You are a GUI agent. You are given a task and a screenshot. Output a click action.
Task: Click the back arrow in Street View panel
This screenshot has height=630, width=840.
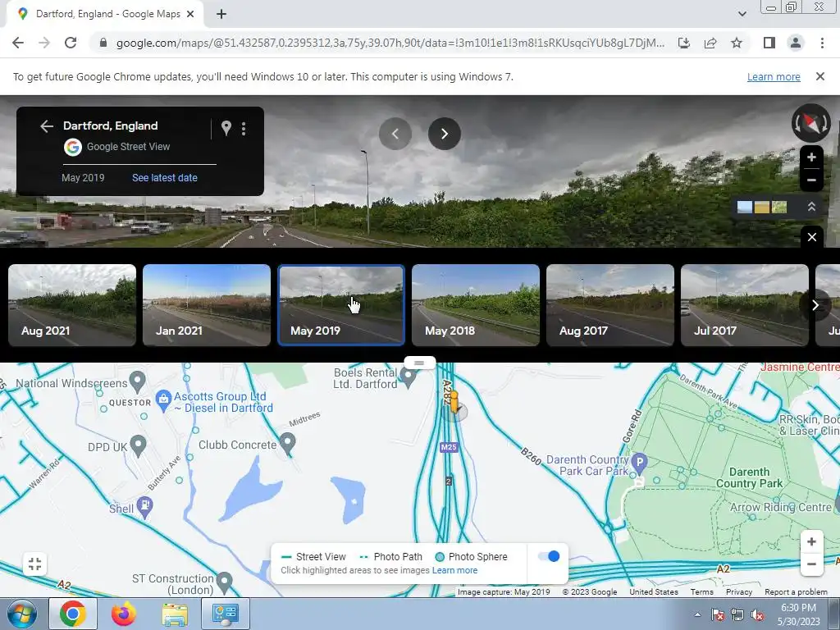tap(47, 126)
